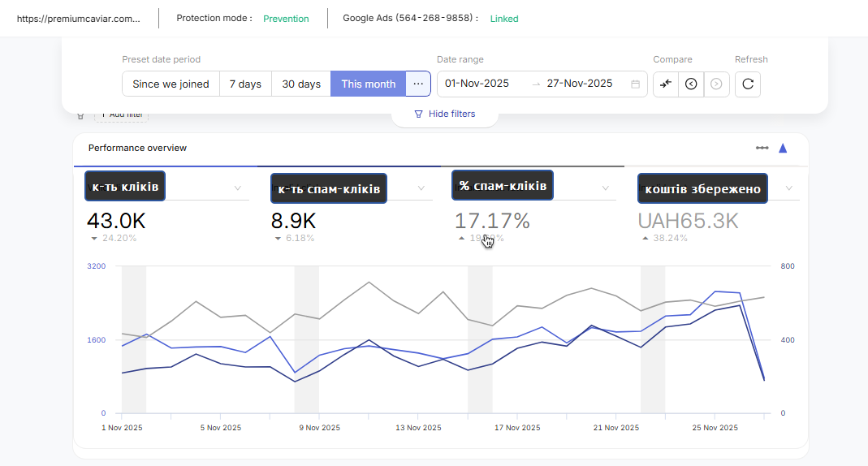Click the Prevention protection mode link
The image size is (868, 466).
point(286,19)
